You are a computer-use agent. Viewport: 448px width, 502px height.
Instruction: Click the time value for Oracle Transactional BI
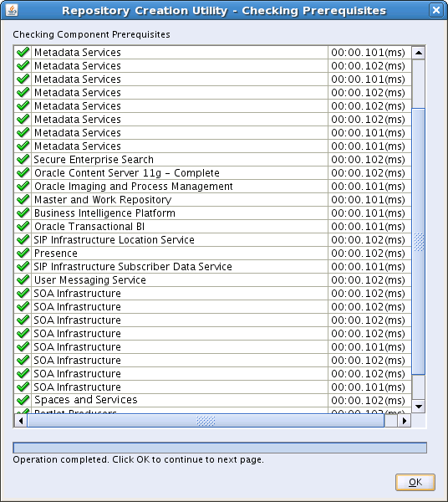point(369,227)
